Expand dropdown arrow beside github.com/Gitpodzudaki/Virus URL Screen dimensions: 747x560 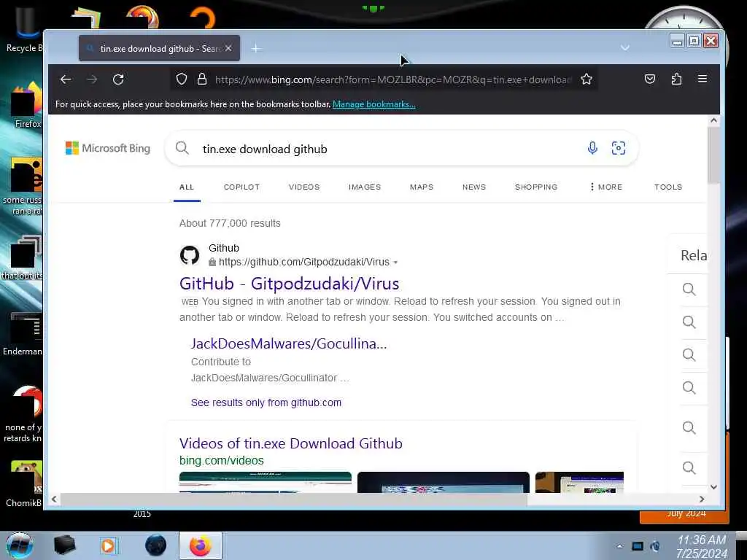395,262
